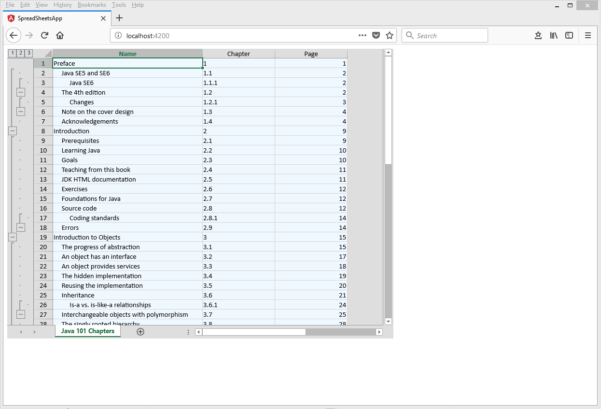Viewport: 601px width, 409px height.
Task: Reload the page with the refresh icon
Action: 44,35
